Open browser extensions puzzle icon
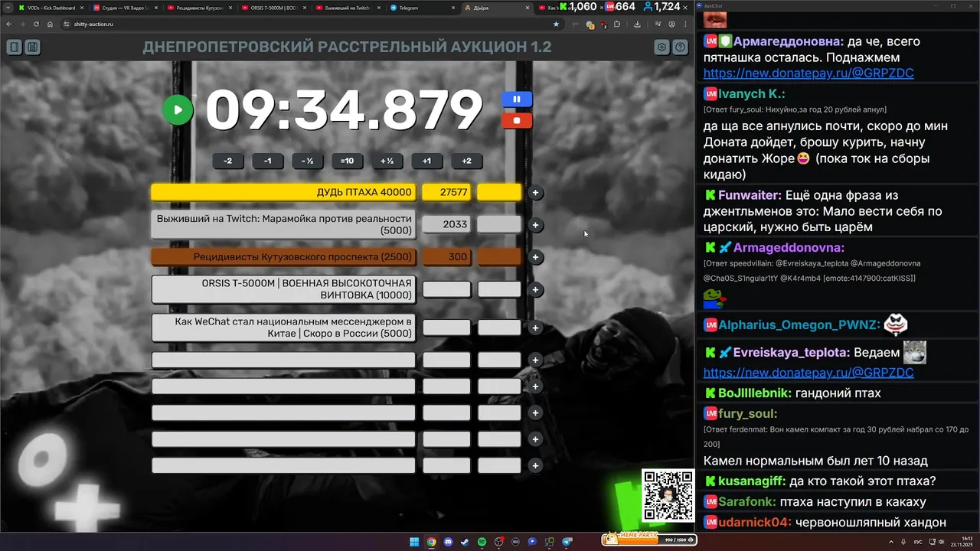Image resolution: width=980 pixels, height=551 pixels. click(x=617, y=24)
